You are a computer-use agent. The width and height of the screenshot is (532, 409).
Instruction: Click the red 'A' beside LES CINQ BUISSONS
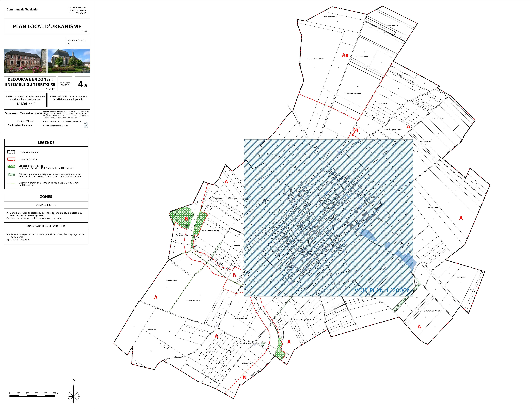coord(156,297)
